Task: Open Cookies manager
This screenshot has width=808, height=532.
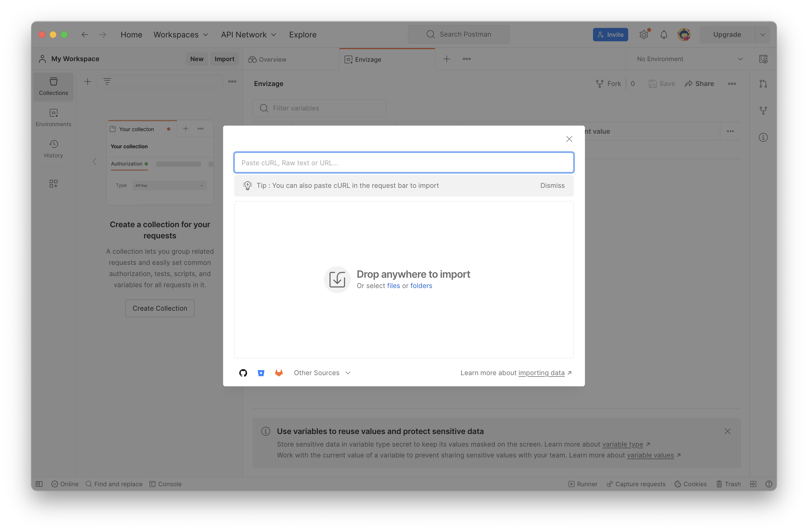Action: 690,484
